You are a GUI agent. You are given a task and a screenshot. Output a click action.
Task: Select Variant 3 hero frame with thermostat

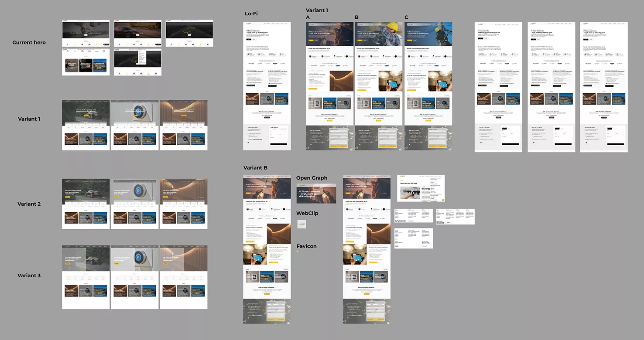[135, 277]
